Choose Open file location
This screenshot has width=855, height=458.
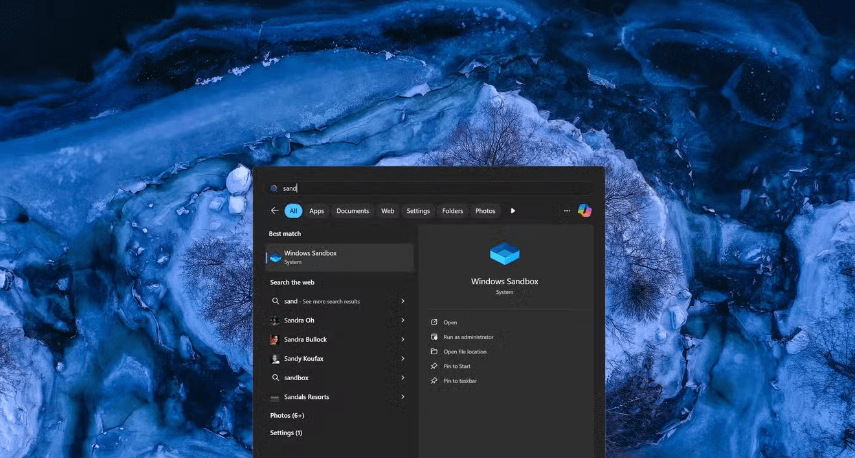coord(465,352)
